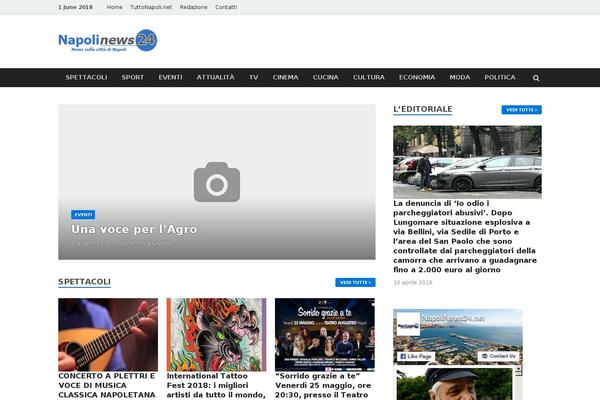
Task: Select MODA in the navbar
Action: [x=460, y=77]
